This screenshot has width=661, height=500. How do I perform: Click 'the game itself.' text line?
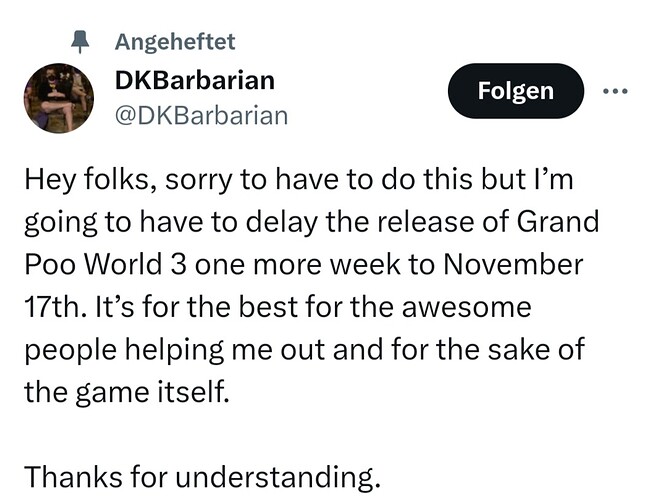[126, 390]
